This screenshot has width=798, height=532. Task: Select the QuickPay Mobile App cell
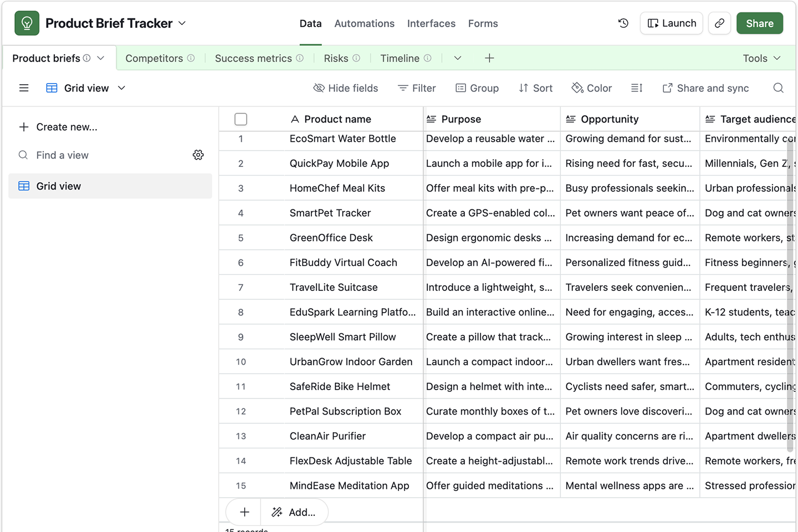(x=354, y=163)
